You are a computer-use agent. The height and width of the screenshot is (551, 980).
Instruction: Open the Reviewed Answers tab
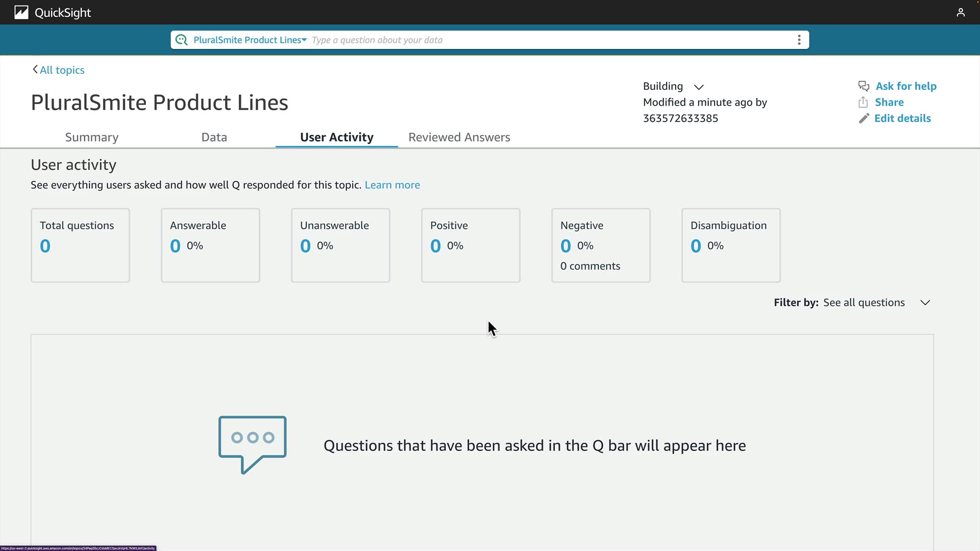click(459, 137)
